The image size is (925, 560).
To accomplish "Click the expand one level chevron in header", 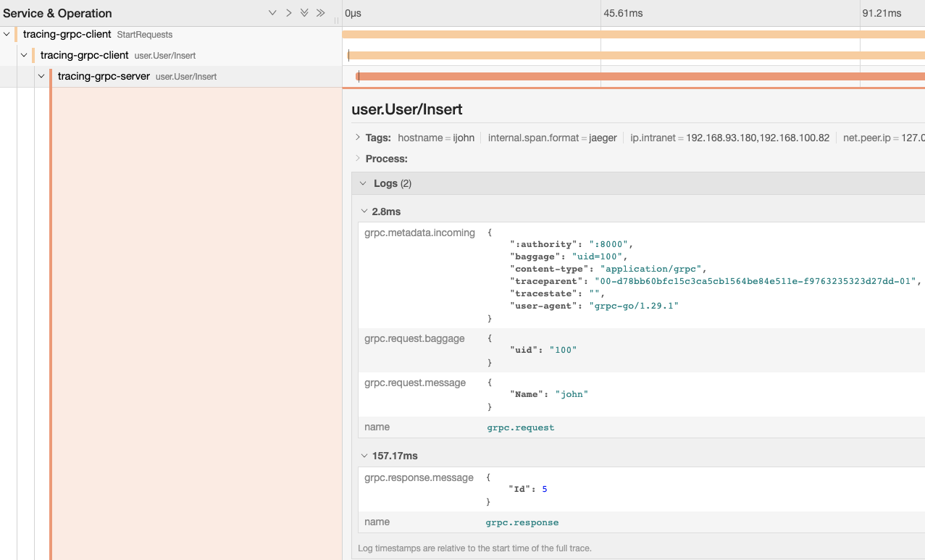I will point(272,13).
